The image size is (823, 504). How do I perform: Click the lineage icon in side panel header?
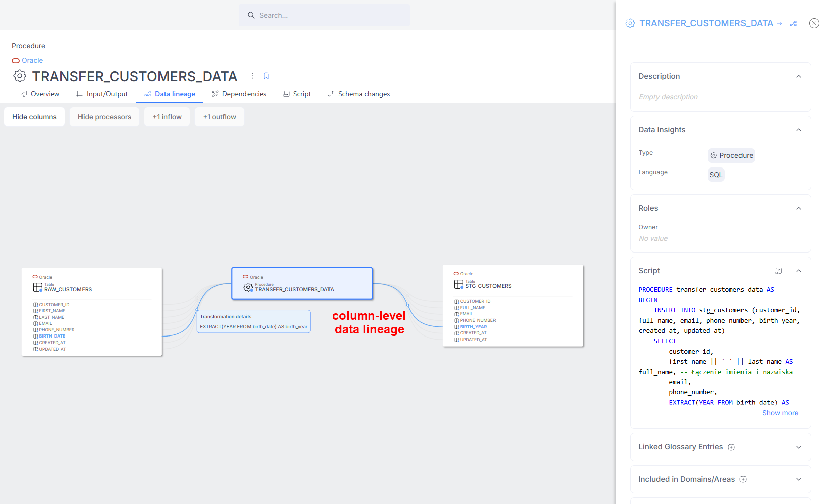793,24
